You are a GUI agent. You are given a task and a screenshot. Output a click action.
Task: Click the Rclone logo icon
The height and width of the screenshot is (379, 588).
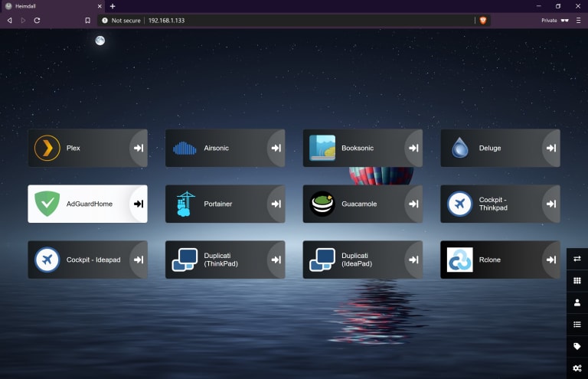click(459, 260)
